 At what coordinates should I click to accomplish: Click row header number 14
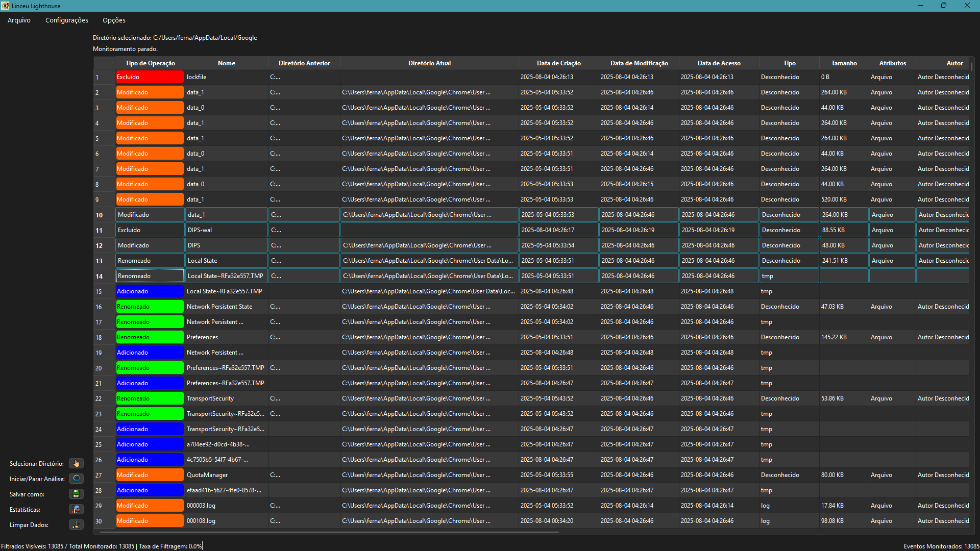(x=99, y=276)
